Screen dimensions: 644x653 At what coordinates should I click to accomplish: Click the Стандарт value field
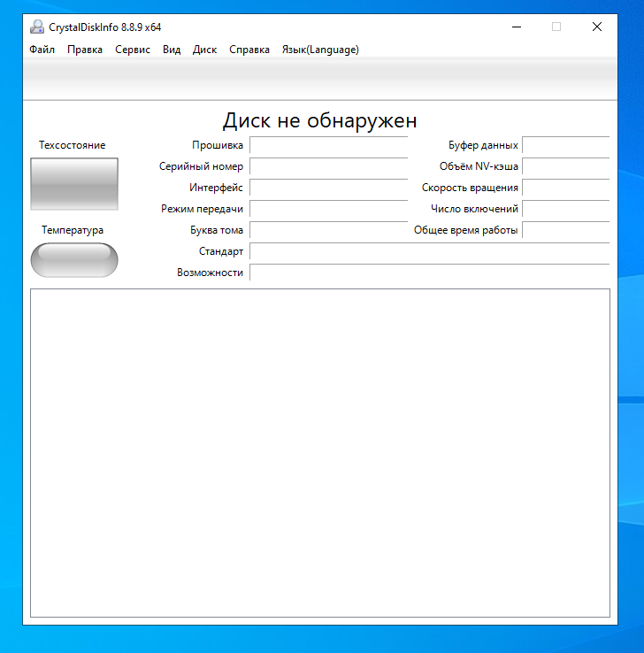(x=430, y=251)
